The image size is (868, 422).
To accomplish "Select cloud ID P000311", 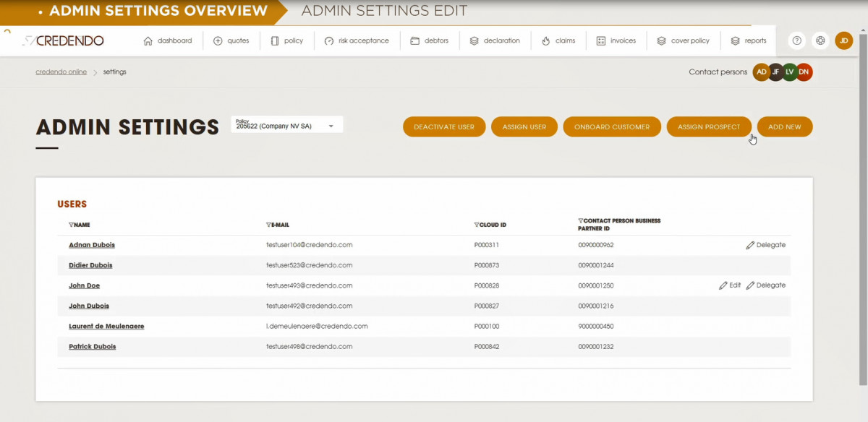I will click(487, 245).
